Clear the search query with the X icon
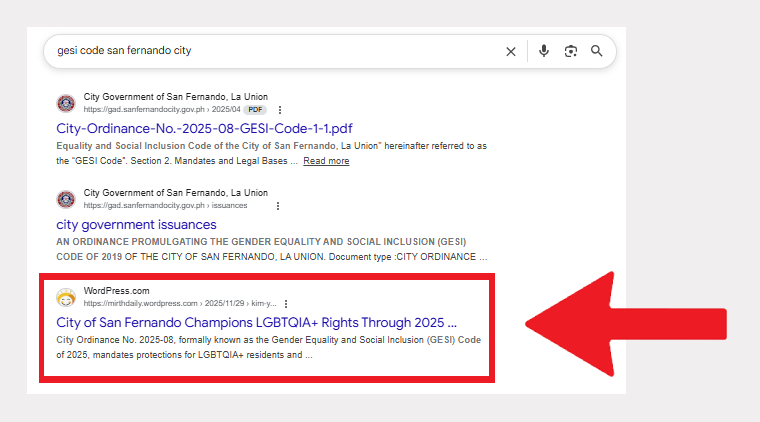This screenshot has width=760, height=422. coord(511,51)
